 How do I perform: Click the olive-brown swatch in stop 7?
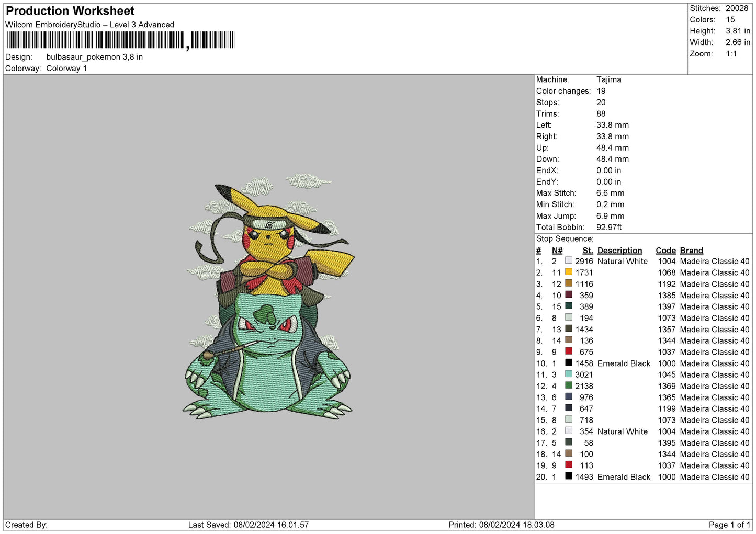569,328
